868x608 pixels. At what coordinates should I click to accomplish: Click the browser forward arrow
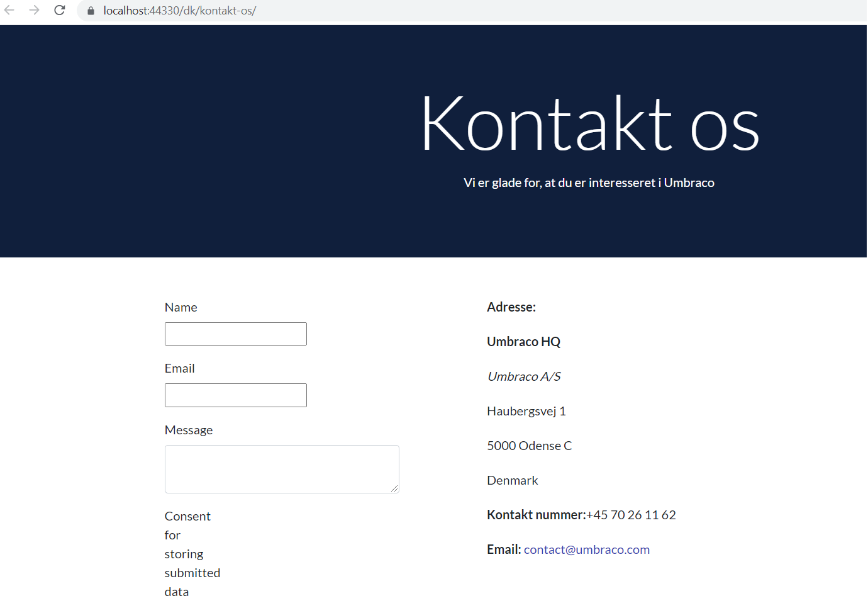[x=35, y=10]
